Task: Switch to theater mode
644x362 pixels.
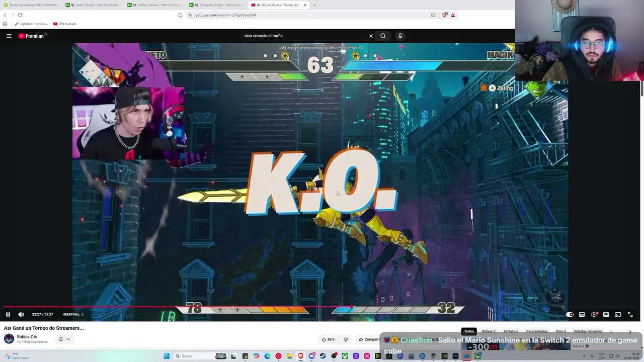Action: tap(606, 314)
